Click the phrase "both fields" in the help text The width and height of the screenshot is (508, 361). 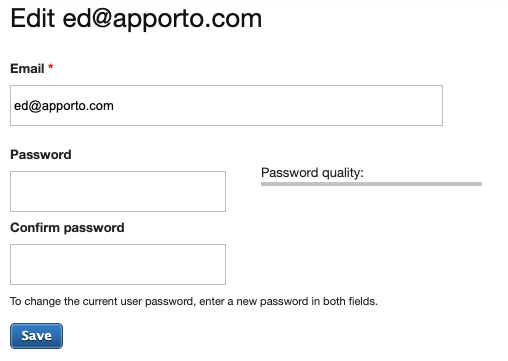[x=350, y=301]
